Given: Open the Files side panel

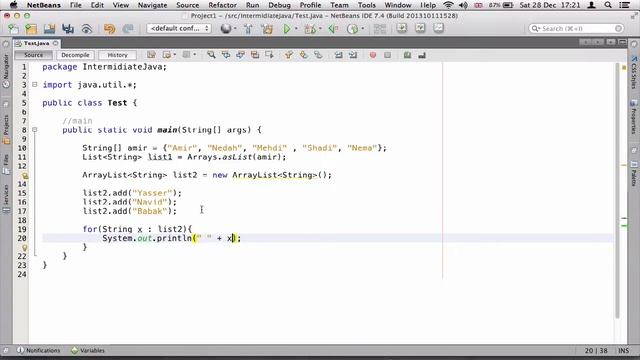Looking at the screenshot, I should click(6, 164).
